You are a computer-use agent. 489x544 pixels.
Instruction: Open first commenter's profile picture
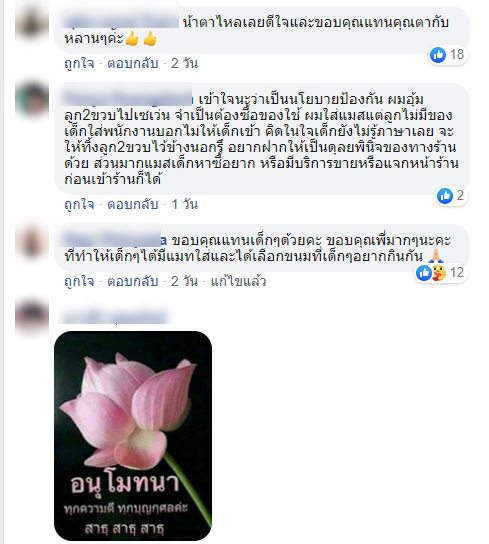32,23
